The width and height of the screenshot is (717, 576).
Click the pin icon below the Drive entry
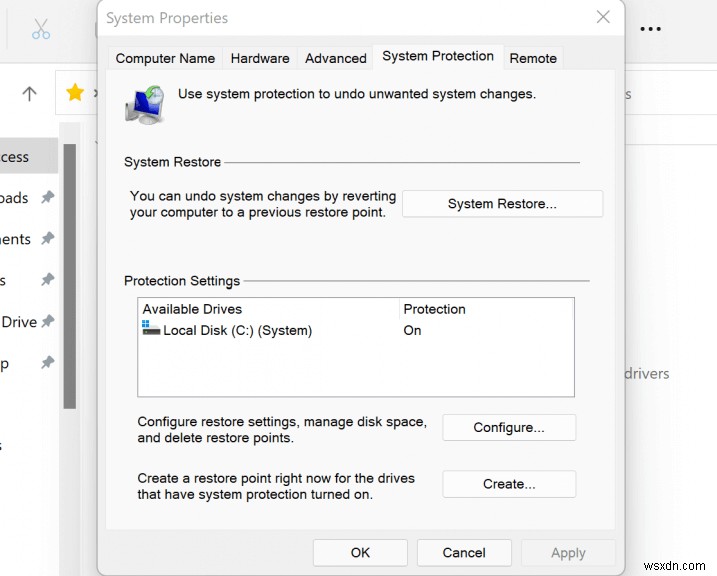pos(48,363)
